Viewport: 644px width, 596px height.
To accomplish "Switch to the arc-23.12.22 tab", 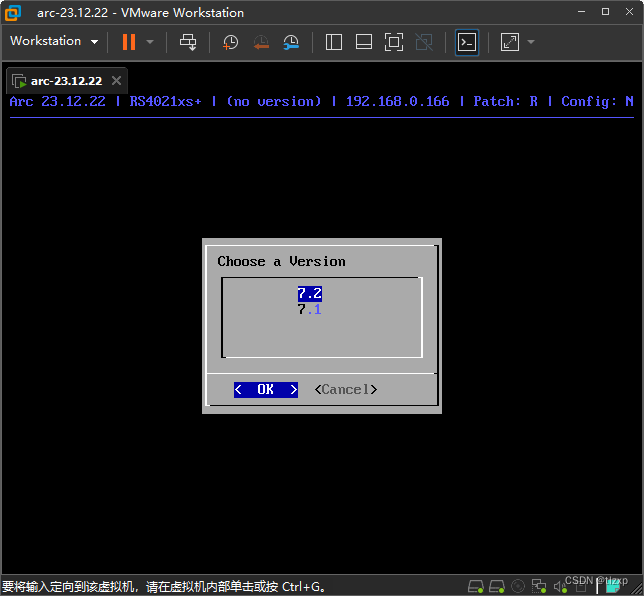I will (x=66, y=81).
